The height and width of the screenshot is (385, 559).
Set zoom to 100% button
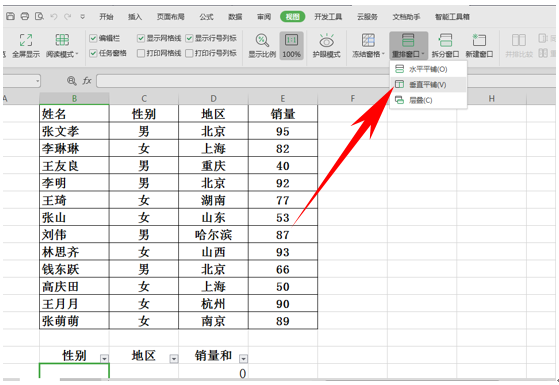(292, 46)
